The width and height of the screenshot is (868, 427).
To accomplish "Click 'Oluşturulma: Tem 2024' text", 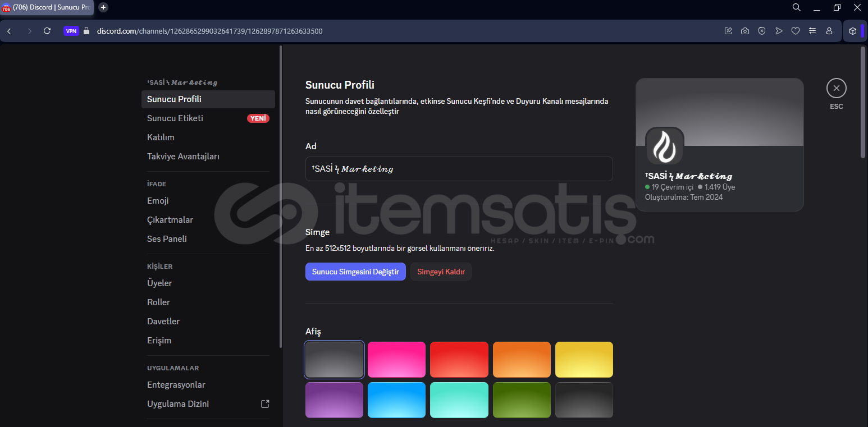I will (684, 198).
